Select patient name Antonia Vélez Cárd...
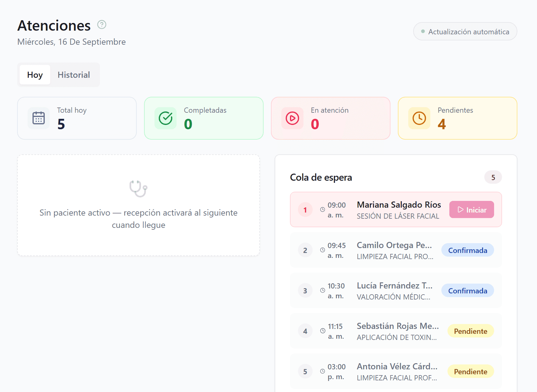This screenshot has height=392, width=537. pos(397,366)
